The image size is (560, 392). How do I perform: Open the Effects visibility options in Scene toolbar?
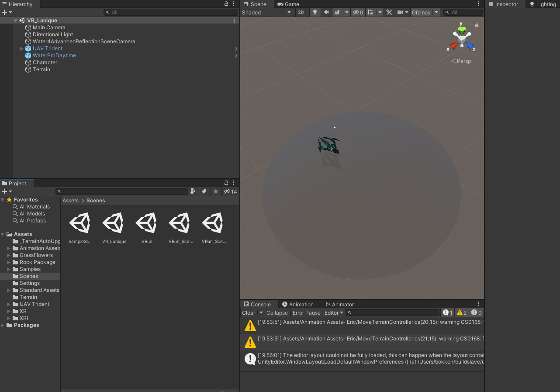341,12
